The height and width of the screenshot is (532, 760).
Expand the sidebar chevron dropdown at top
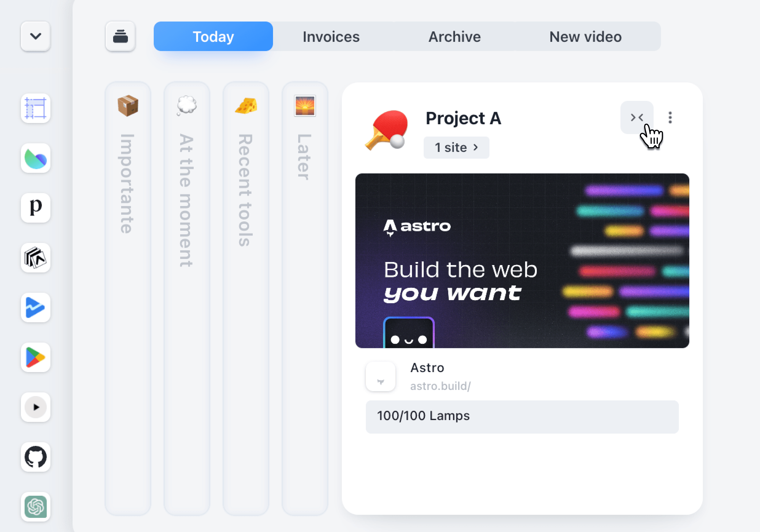(x=35, y=36)
